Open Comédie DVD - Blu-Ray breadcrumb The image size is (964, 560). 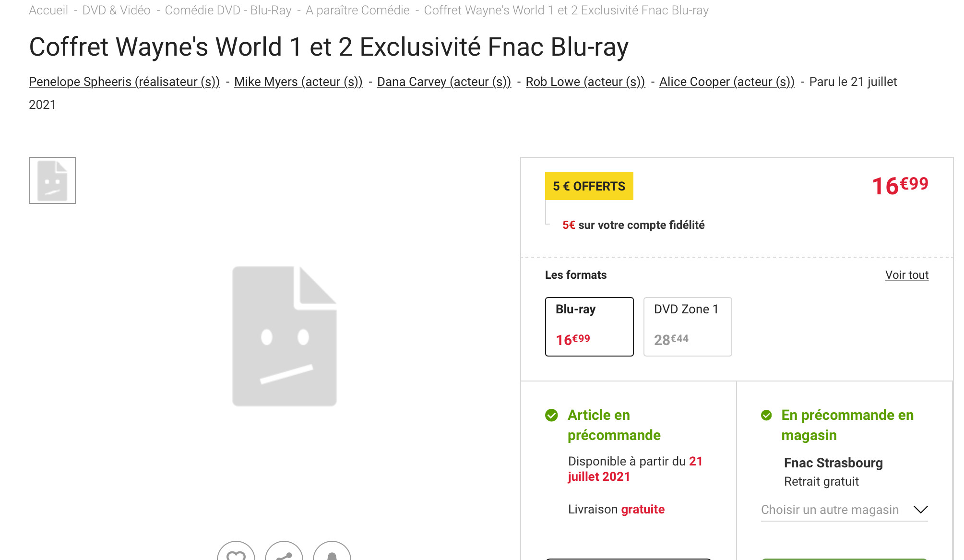click(x=228, y=10)
